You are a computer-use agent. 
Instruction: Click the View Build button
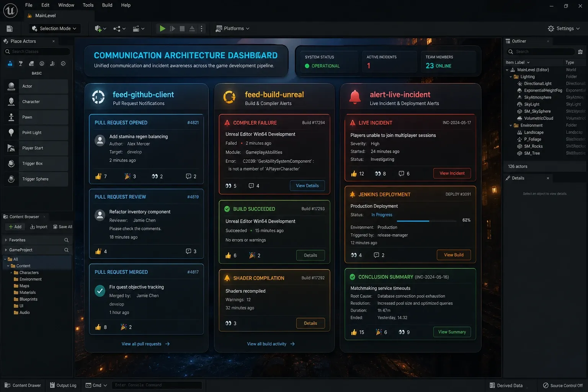[x=454, y=255]
